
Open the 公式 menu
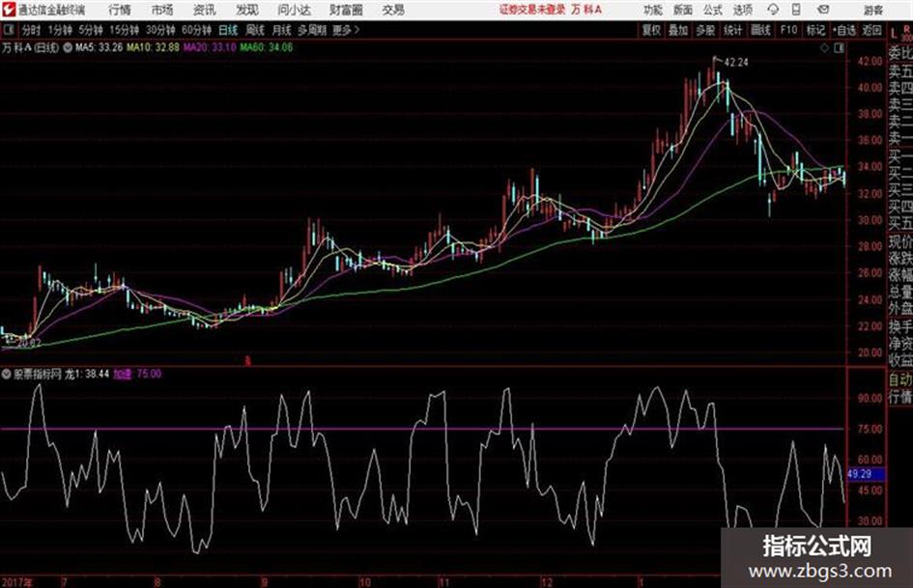point(712,10)
